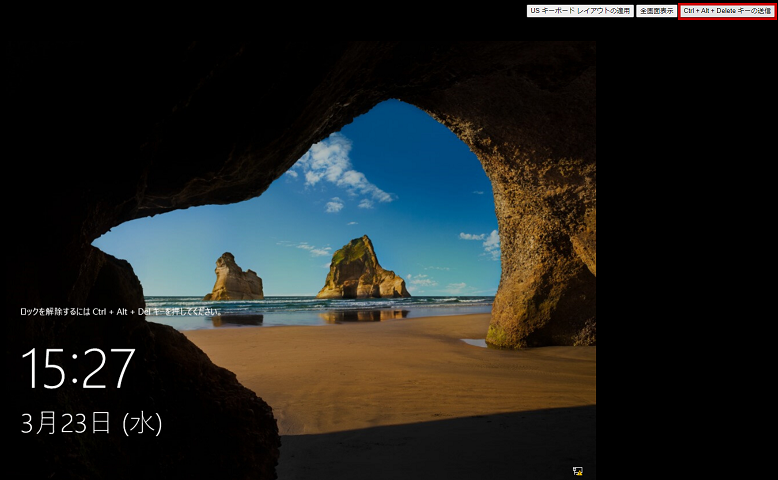Click the wet sand reflection below right rock
The width and height of the screenshot is (778, 480).
click(x=364, y=315)
